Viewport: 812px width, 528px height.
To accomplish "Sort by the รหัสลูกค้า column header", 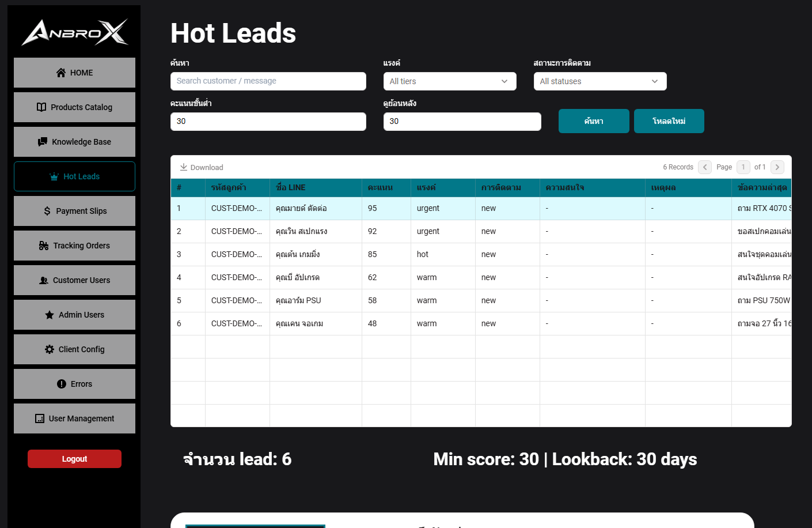I will tap(238, 188).
